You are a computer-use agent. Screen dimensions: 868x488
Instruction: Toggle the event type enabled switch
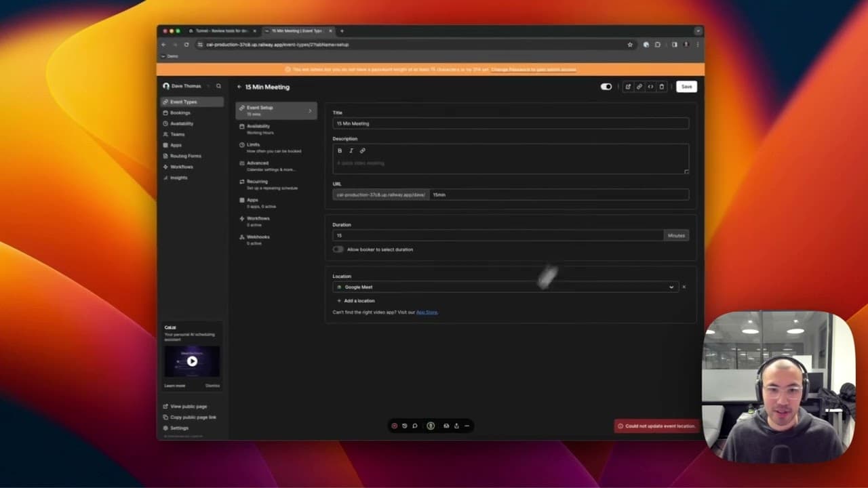pos(606,87)
